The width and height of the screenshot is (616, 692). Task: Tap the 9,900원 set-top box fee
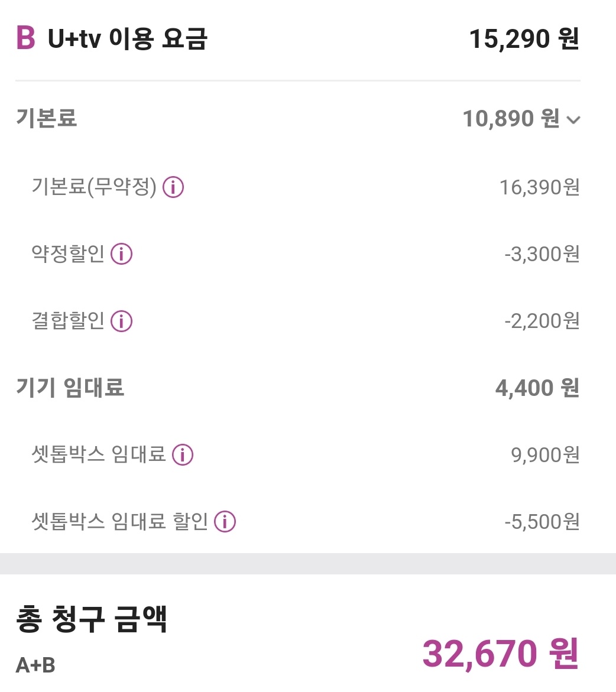[545, 455]
